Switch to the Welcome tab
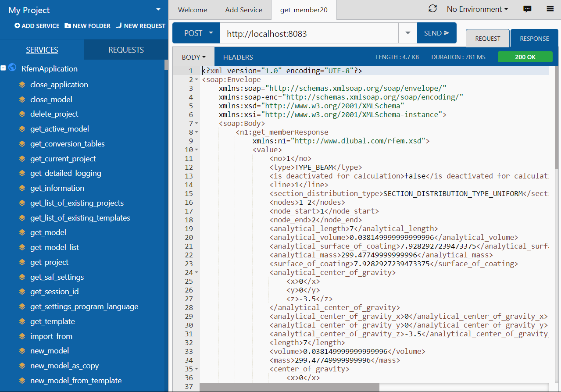 192,10
